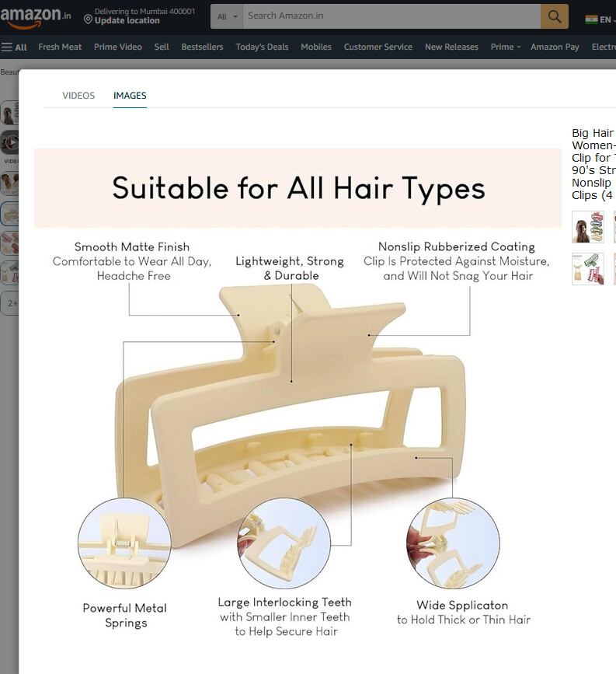
Task: Select the IMAGES tab
Action: click(130, 96)
